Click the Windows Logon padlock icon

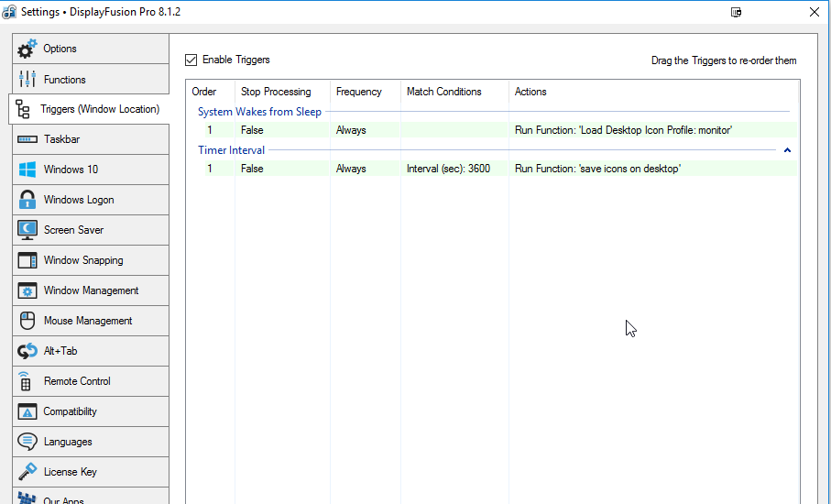[x=27, y=200]
